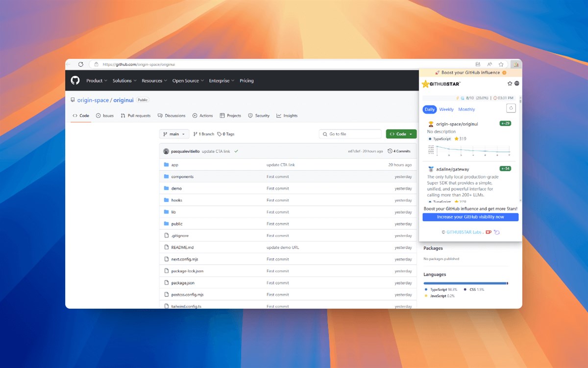Click the globe language icon in GitHubStar popup

pos(517,84)
